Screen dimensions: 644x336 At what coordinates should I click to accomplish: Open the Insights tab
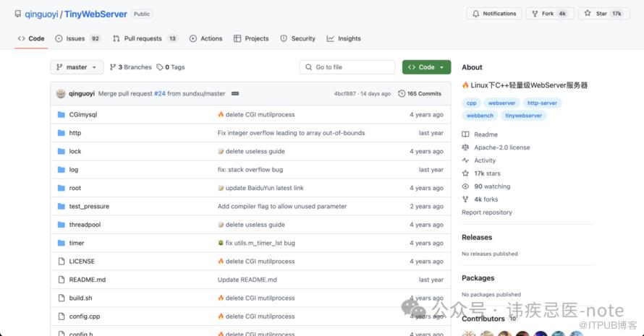click(344, 38)
